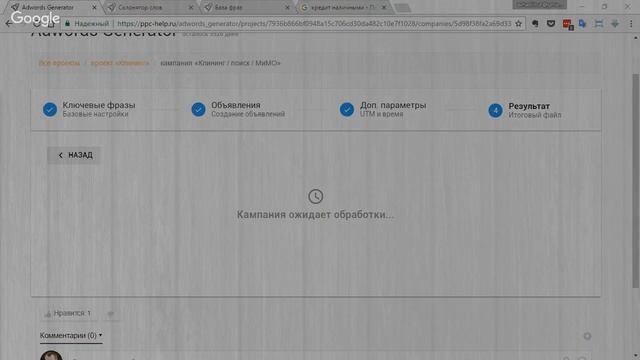Click the address bar URL ppc-help.ru
Image resolution: width=640 pixels, height=360 pixels.
[314, 24]
